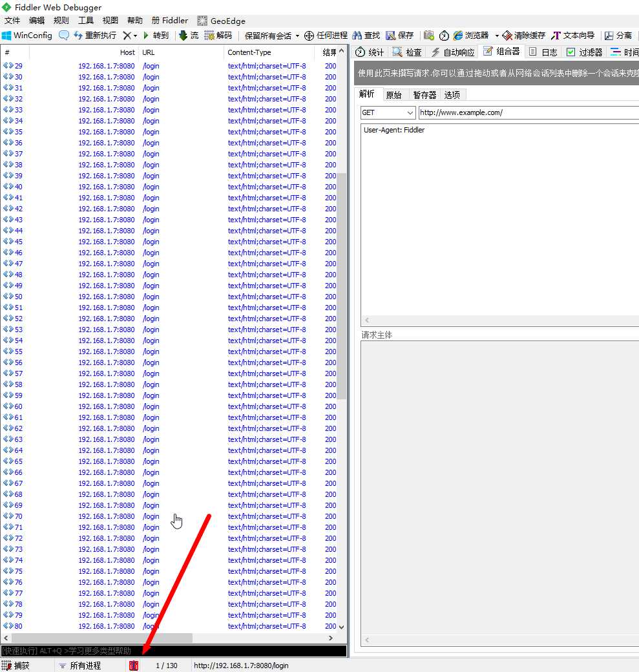
Task: Click the X remove sessions icon
Action: 127,35
